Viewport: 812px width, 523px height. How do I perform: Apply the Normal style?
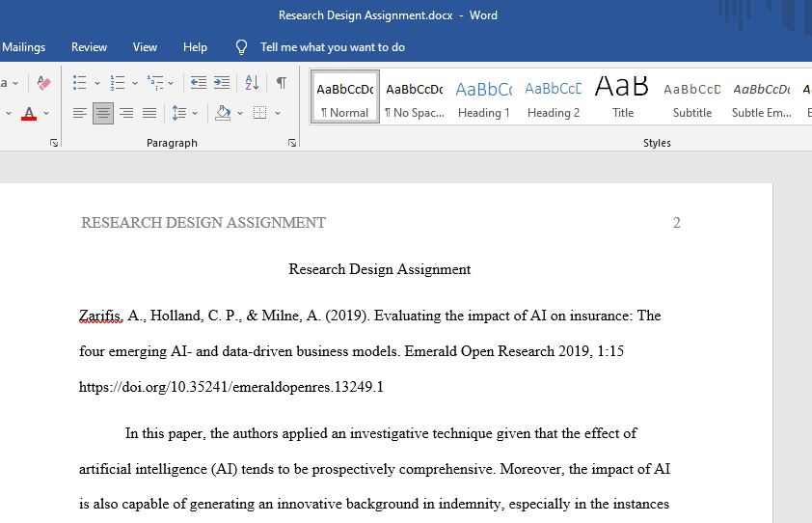(345, 96)
